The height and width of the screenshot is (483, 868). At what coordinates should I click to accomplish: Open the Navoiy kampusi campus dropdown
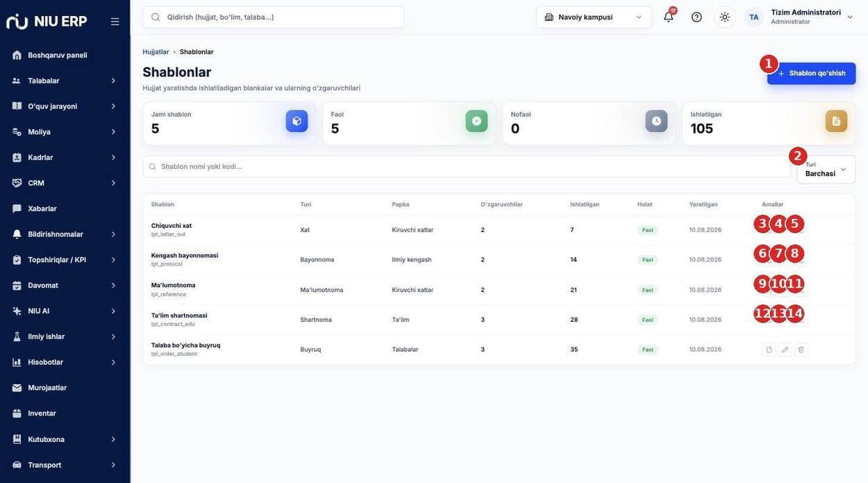594,17
